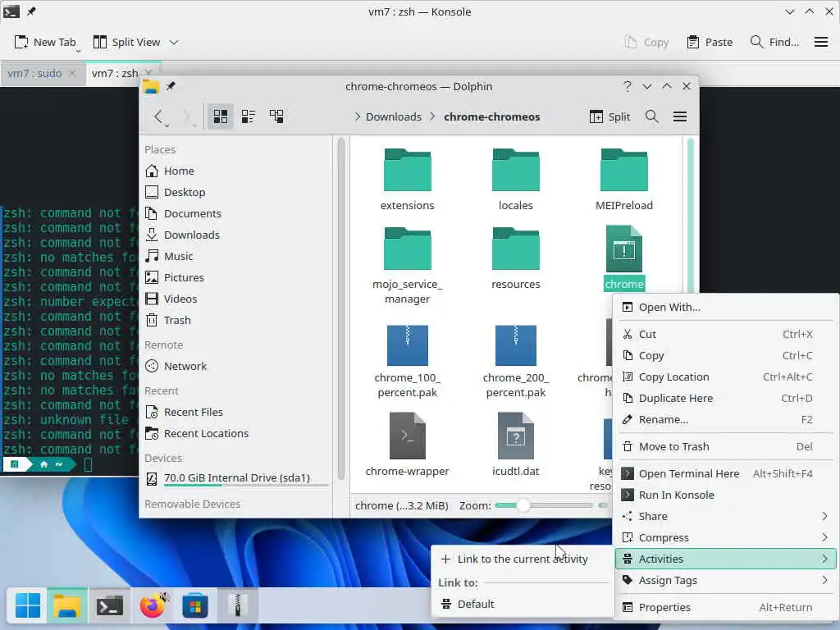
Task: Open the locales folder
Action: coord(515,180)
